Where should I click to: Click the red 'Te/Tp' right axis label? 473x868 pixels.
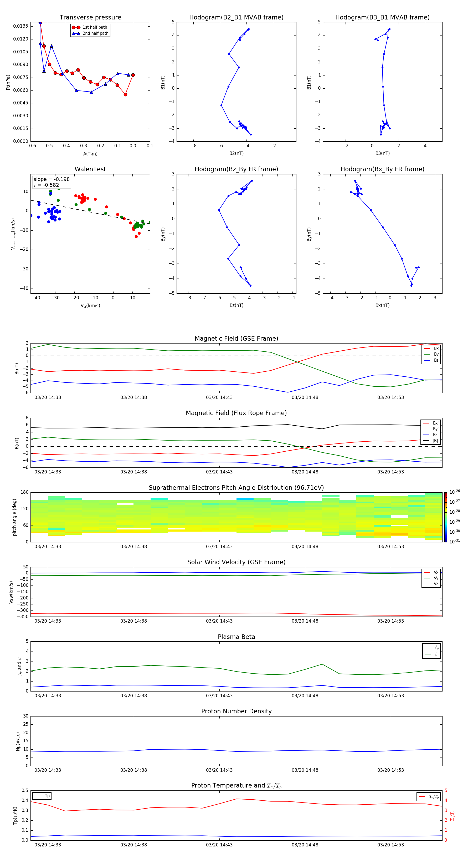coord(453,815)
